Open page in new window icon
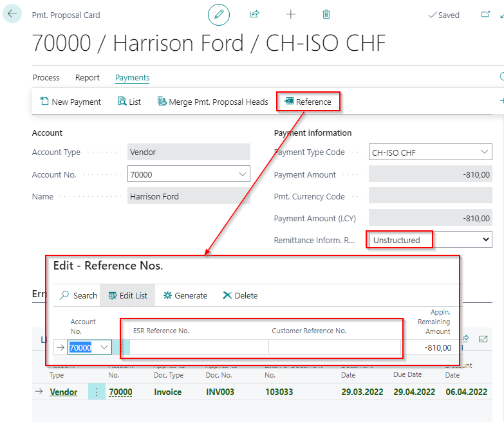504x422 pixels. click(x=485, y=14)
